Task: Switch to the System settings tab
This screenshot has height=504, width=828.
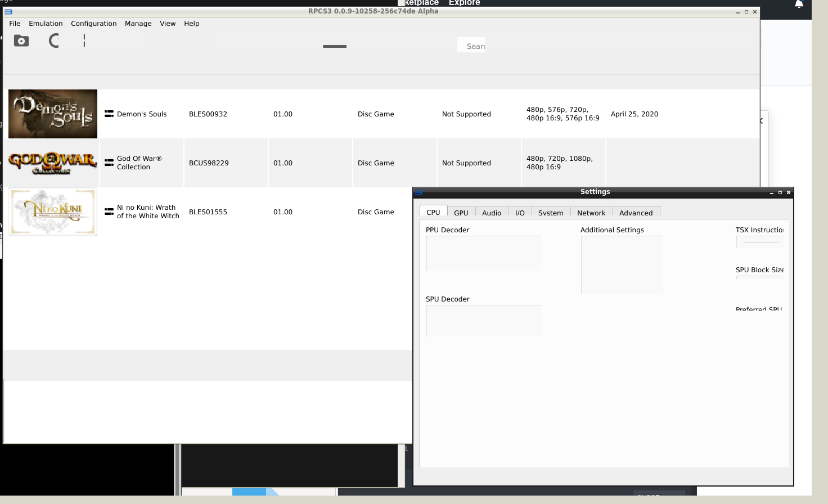Action: coord(551,213)
